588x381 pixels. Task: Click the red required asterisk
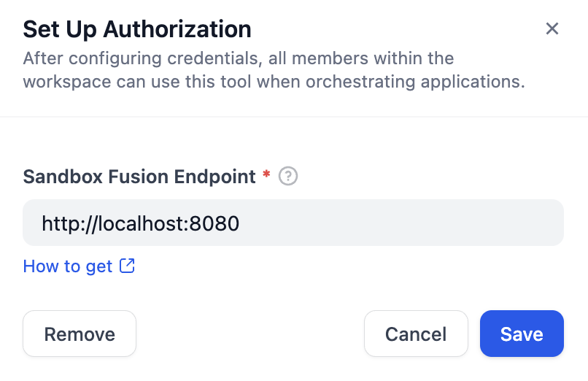point(266,175)
